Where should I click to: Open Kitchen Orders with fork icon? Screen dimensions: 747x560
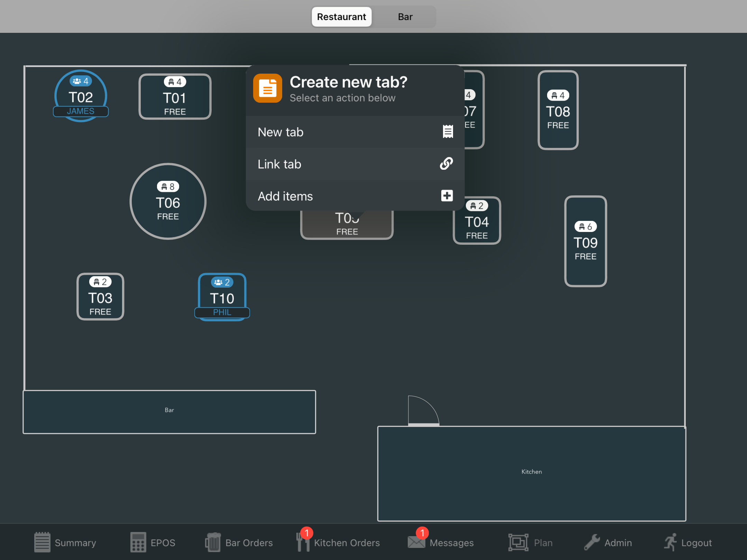tap(302, 542)
